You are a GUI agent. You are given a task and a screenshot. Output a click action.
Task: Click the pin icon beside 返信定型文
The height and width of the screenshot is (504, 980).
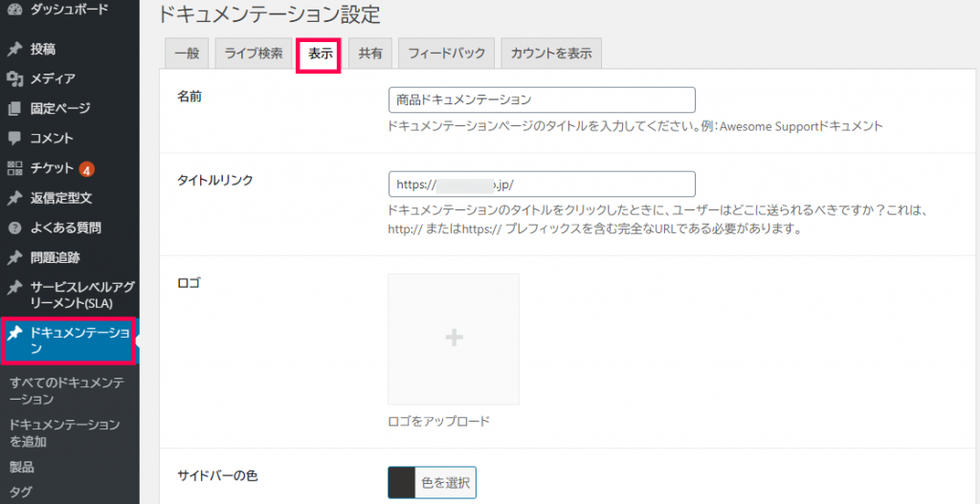[14, 199]
